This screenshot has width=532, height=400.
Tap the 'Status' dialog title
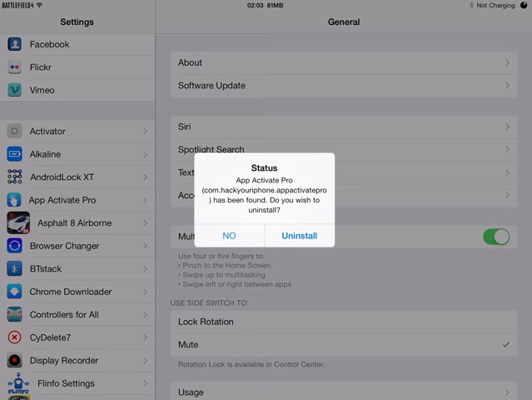coord(264,168)
